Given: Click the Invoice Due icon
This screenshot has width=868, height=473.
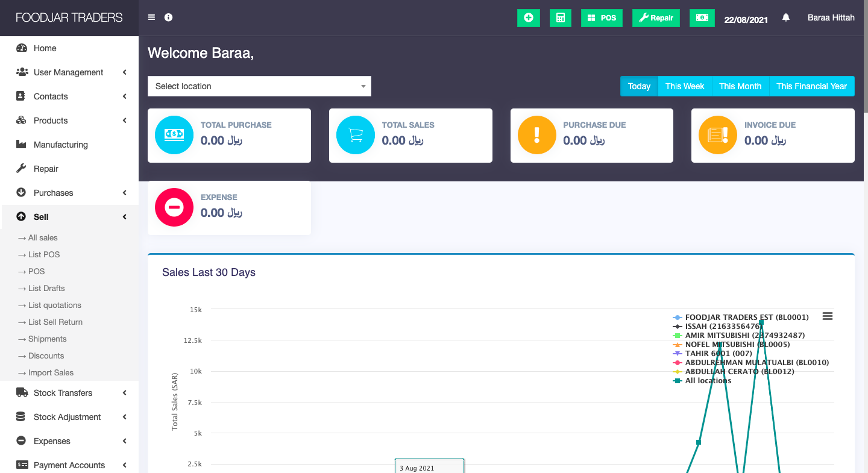Looking at the screenshot, I should click(718, 135).
